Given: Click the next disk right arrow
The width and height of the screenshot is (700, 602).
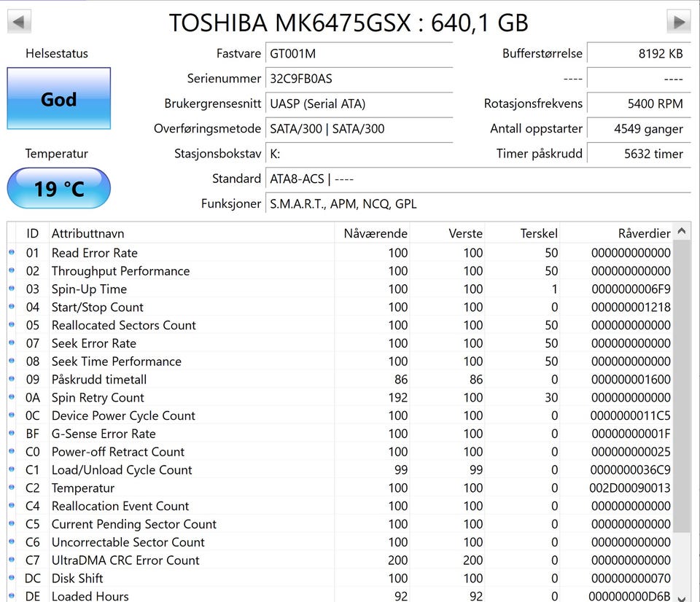Looking at the screenshot, I should tap(679, 22).
